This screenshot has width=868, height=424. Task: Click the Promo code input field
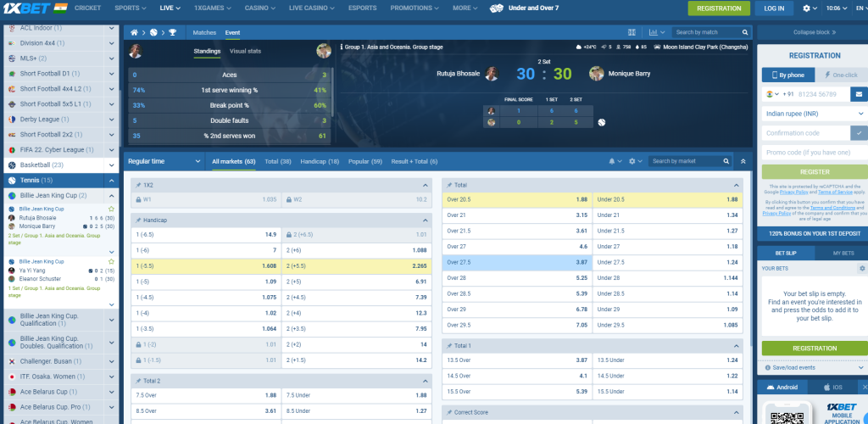(x=815, y=153)
